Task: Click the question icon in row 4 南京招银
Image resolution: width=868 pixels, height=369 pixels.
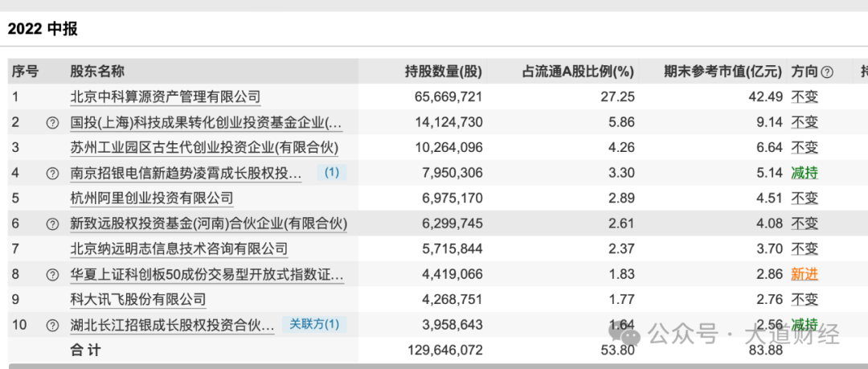Action: click(x=52, y=174)
